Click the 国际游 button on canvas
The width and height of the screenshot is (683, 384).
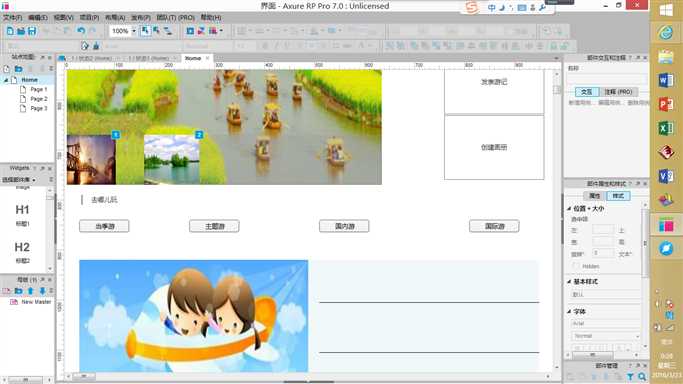coord(494,226)
